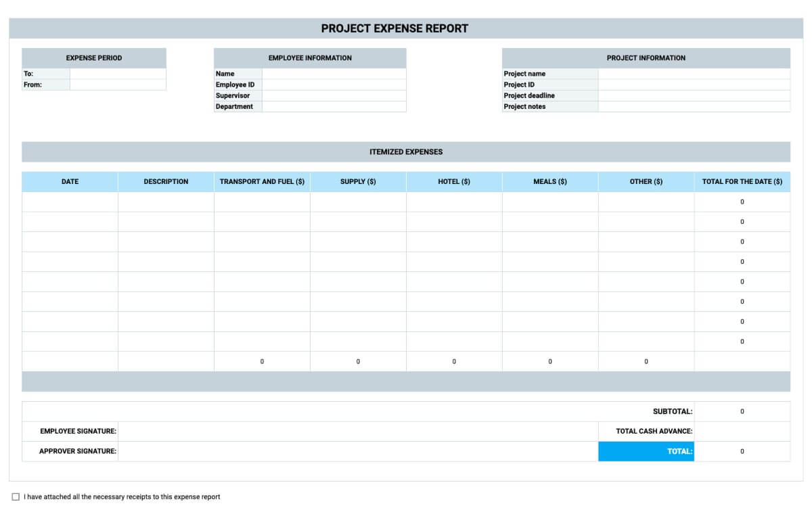This screenshot has height=512, width=812.
Task: Select the SUBTOTAL: label
Action: pyautogui.click(x=673, y=412)
